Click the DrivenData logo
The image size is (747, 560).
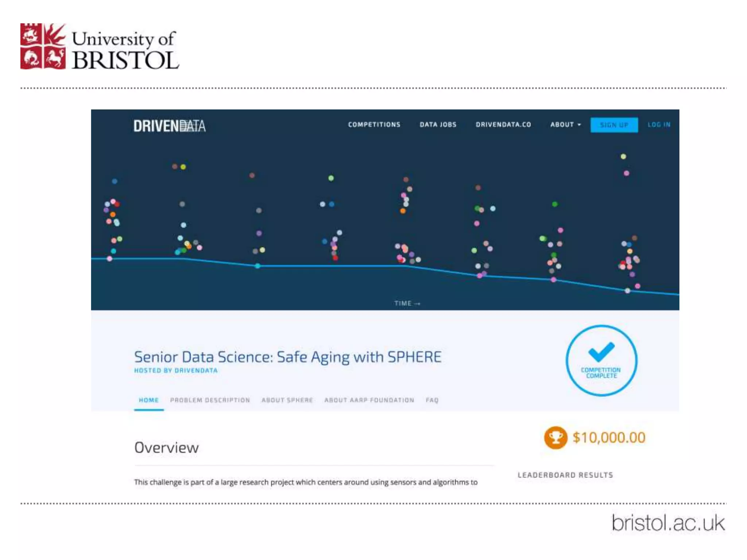click(x=170, y=126)
